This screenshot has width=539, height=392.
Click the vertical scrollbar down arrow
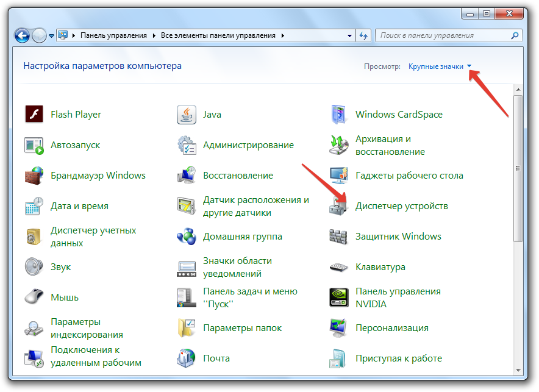518,368
